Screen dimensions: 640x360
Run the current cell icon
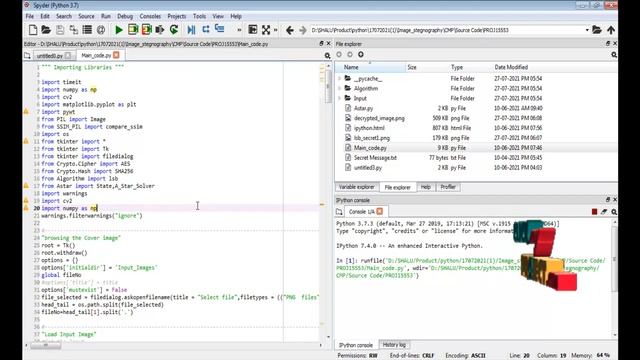click(133, 29)
